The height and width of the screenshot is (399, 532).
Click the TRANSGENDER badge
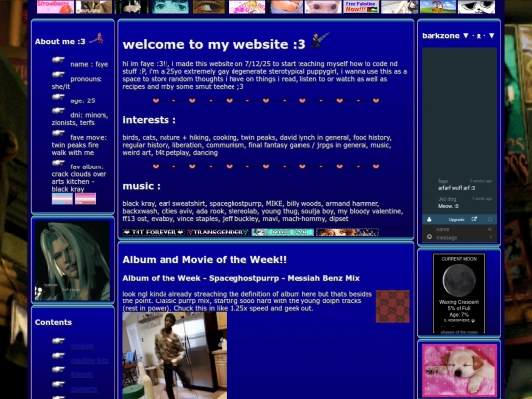[x=218, y=233]
